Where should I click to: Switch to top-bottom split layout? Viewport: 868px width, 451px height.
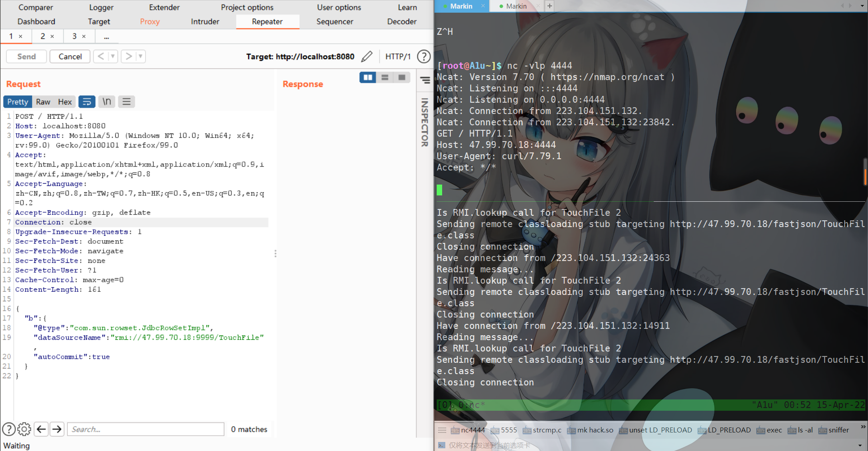coord(385,78)
